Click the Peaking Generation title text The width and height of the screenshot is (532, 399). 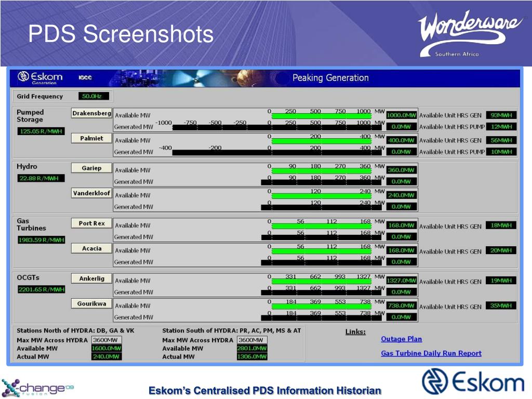[x=330, y=78]
